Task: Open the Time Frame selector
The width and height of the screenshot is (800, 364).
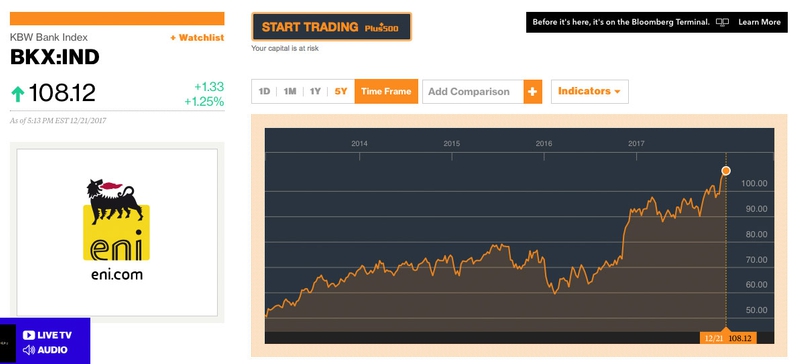Action: pos(386,91)
